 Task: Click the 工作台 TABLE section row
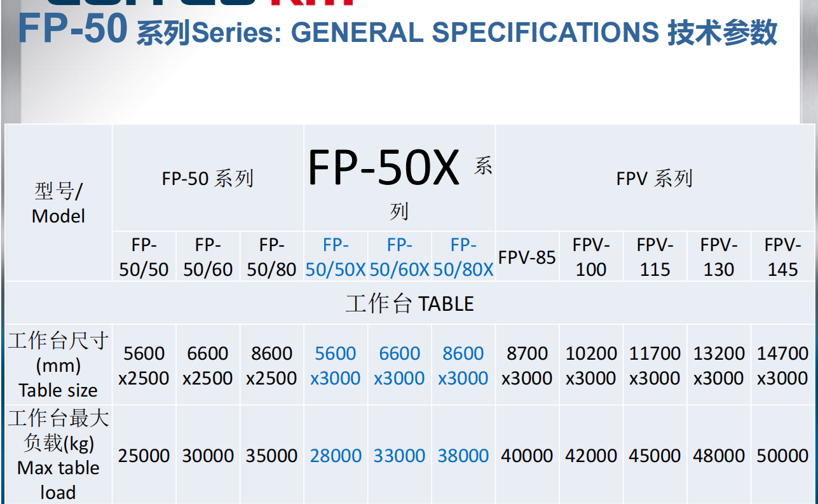point(410,304)
